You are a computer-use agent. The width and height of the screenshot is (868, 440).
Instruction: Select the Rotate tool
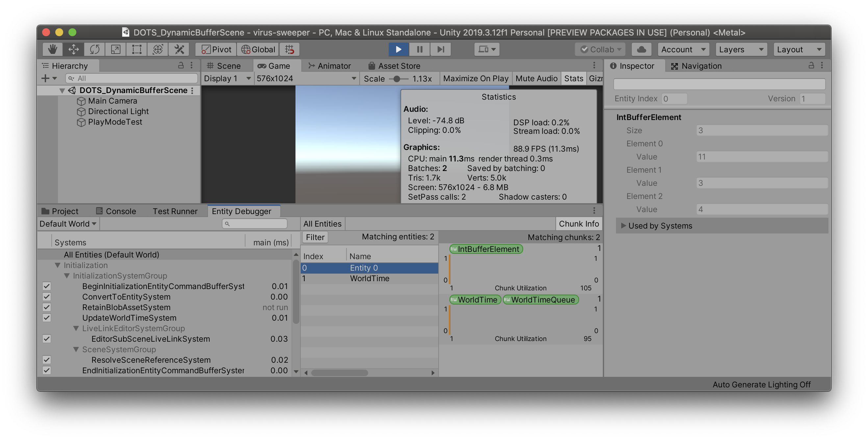click(x=95, y=49)
